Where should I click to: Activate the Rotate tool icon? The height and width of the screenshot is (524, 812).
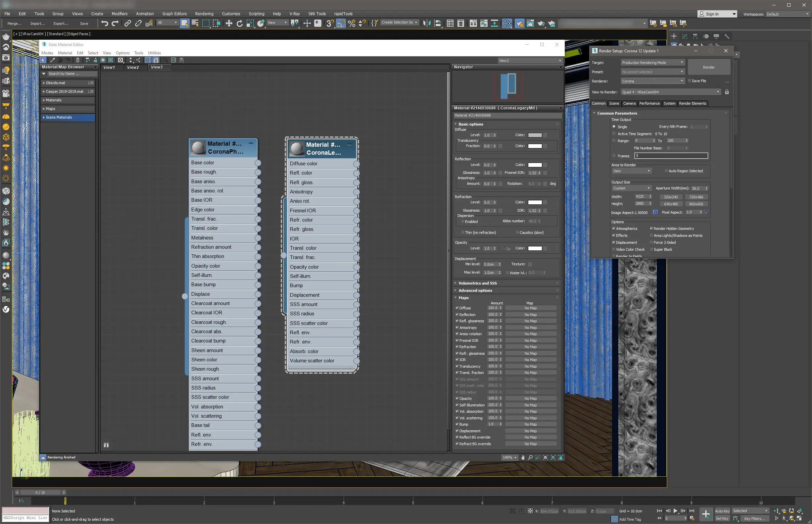point(239,23)
